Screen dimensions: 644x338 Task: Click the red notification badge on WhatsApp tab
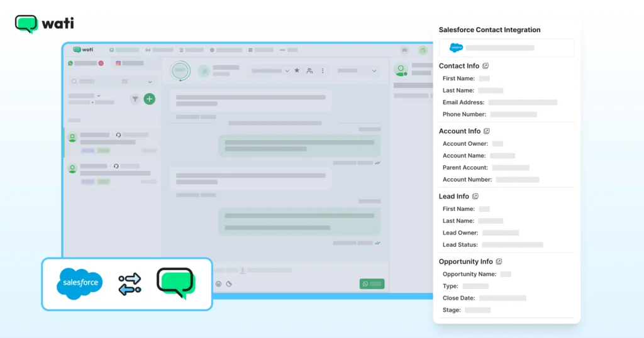tap(101, 63)
